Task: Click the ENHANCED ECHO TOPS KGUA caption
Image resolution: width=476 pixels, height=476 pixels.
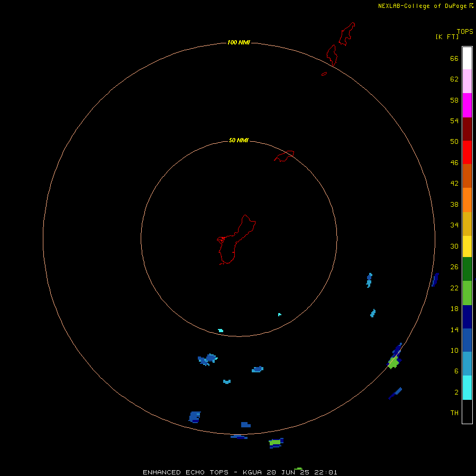Action: 240,472
